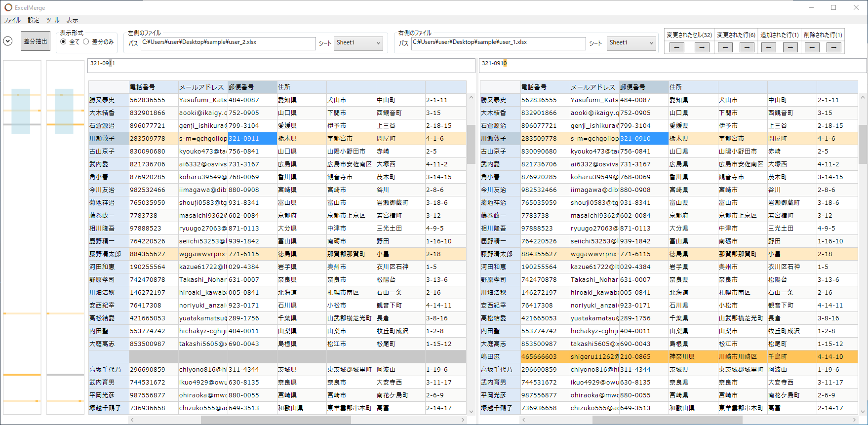Select row header 川瀬敦子 in left grid
Viewport: 868px width, 425px height.
tap(109, 139)
